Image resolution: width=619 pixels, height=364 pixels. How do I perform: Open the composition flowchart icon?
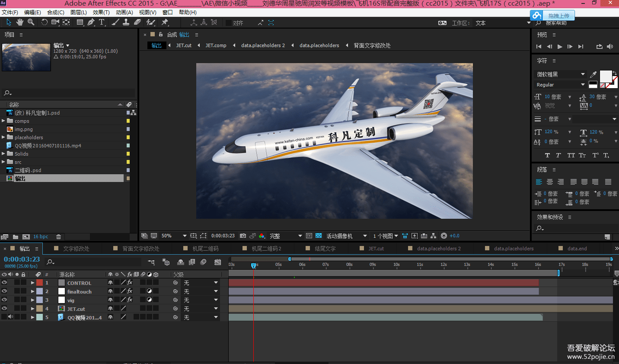433,236
